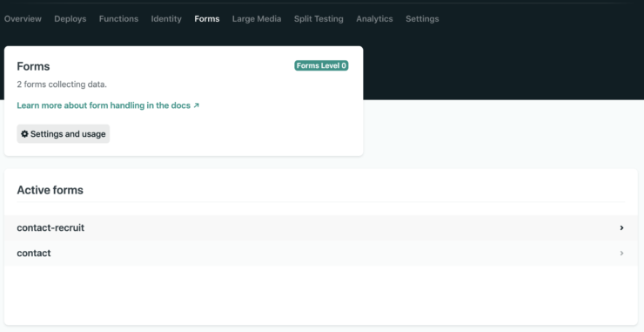Click the external link arrow icon after docs

coord(197,105)
